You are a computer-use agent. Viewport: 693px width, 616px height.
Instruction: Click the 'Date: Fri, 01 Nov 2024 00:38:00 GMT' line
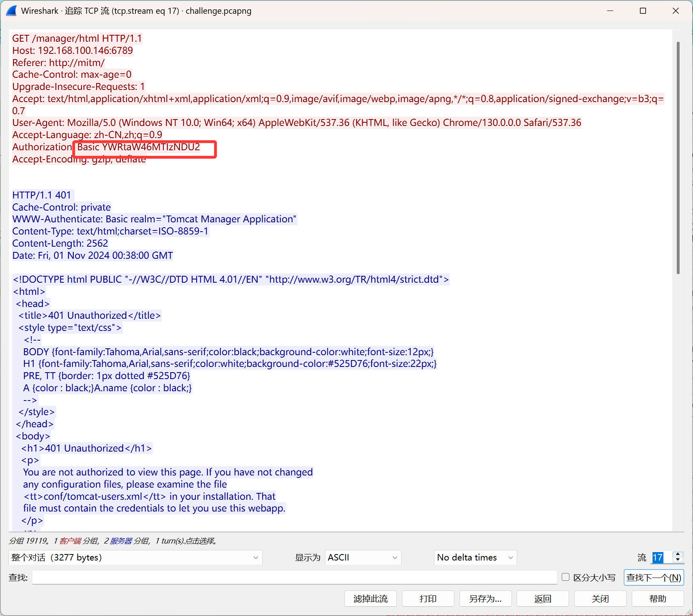[93, 256]
